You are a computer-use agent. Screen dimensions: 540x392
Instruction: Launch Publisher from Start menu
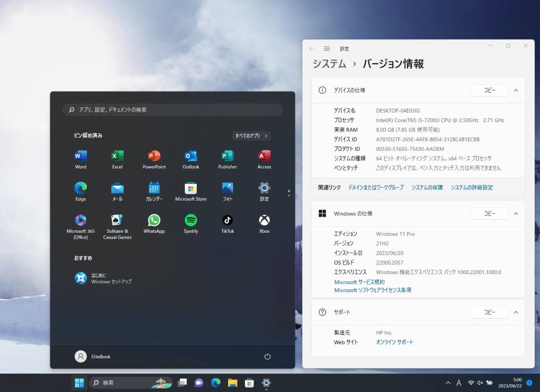(x=228, y=159)
